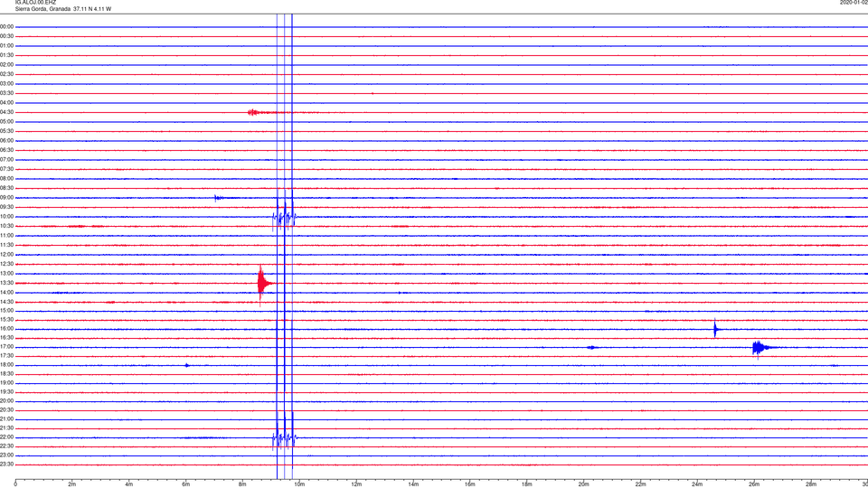This screenshot has height=488, width=868.
Task: Select the 16:00 trace time label
Action: coord(6,329)
